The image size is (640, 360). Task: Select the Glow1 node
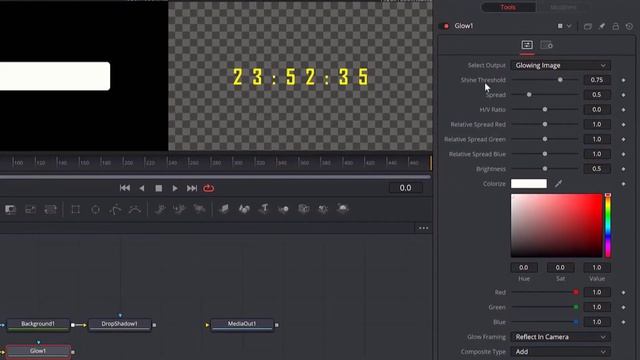38,351
